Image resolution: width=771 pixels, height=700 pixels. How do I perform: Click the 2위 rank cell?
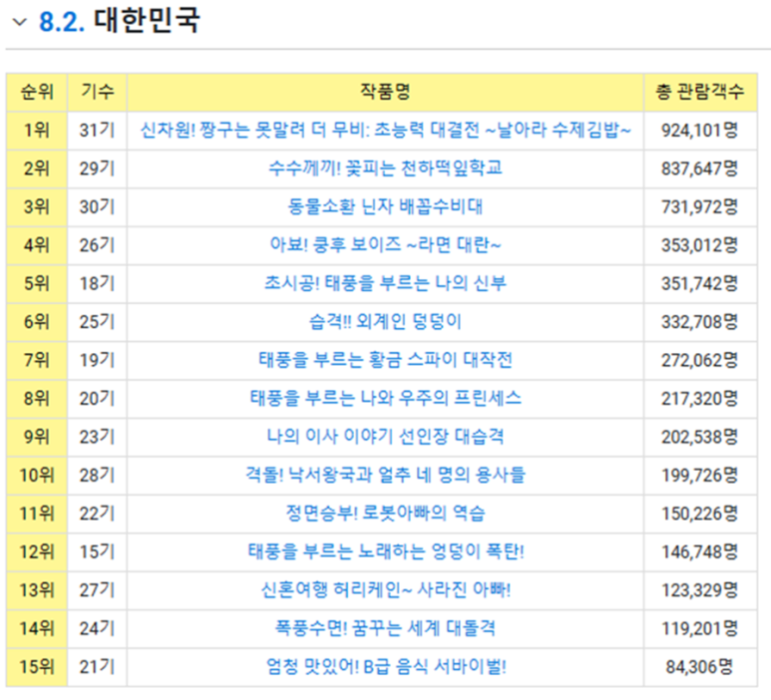tap(37, 169)
